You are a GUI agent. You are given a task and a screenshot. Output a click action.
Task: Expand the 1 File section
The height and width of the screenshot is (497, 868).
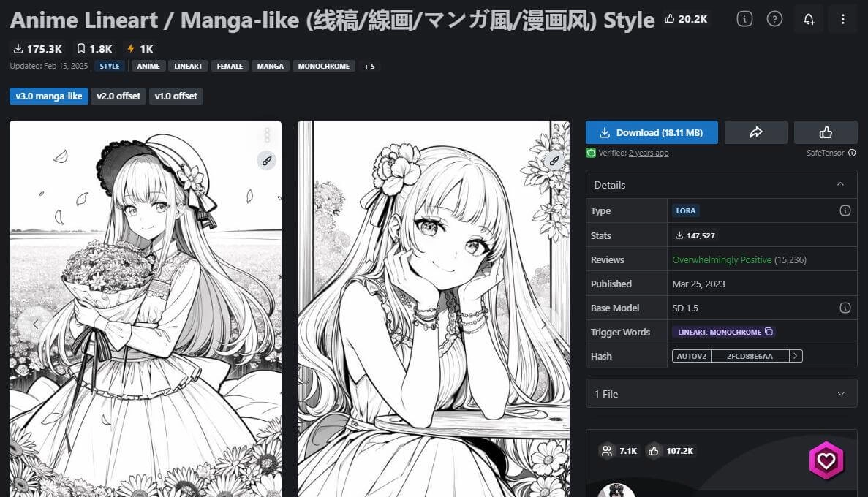[x=841, y=394]
